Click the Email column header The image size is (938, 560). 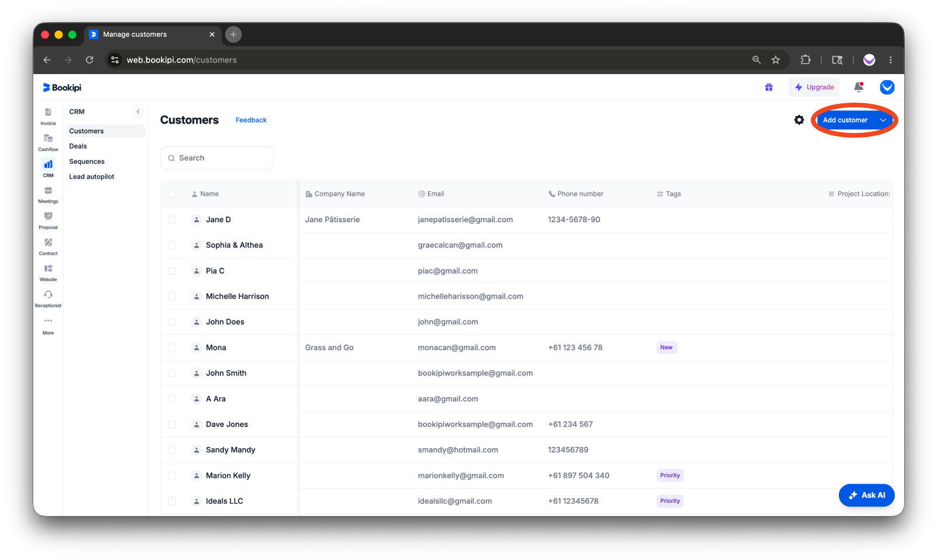431,194
